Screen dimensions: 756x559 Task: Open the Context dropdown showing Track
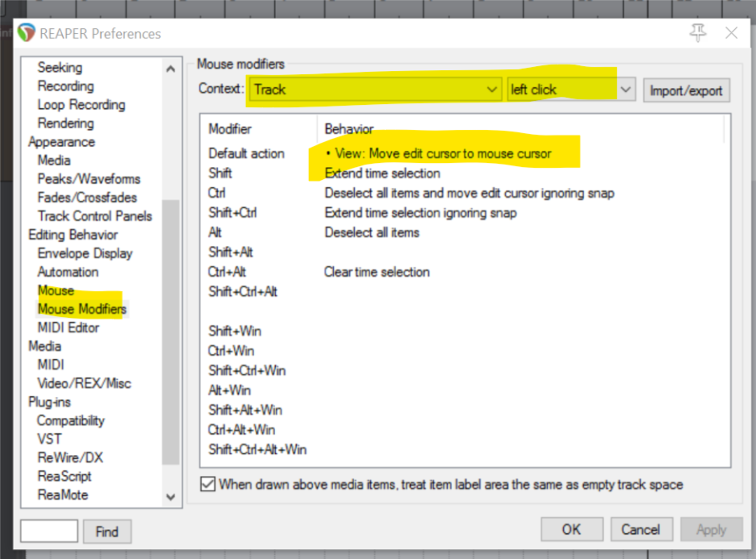point(375,90)
